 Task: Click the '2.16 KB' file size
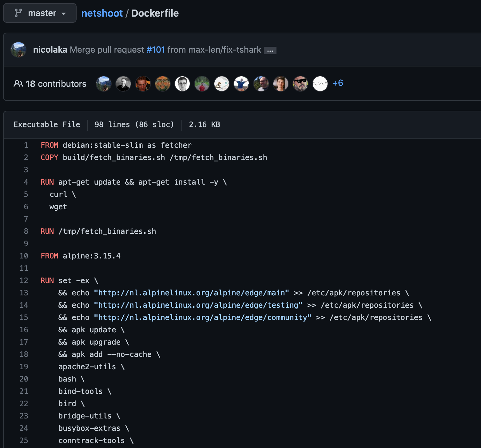(x=205, y=125)
